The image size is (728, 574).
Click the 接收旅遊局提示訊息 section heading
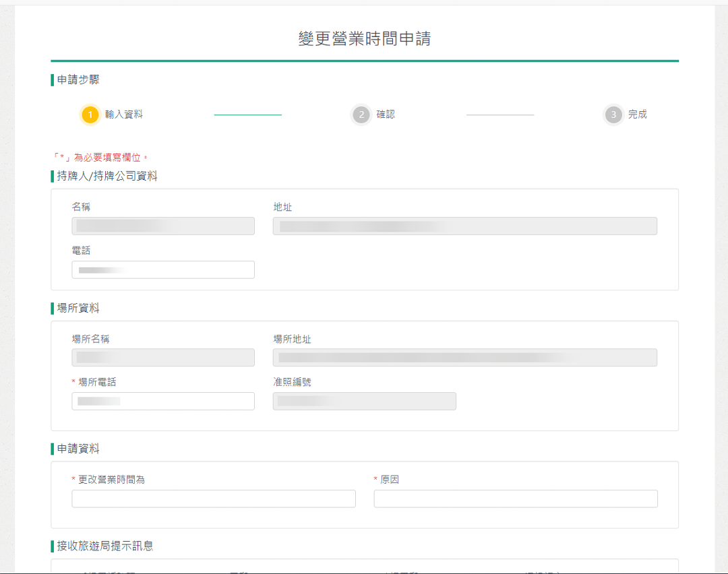coord(105,546)
